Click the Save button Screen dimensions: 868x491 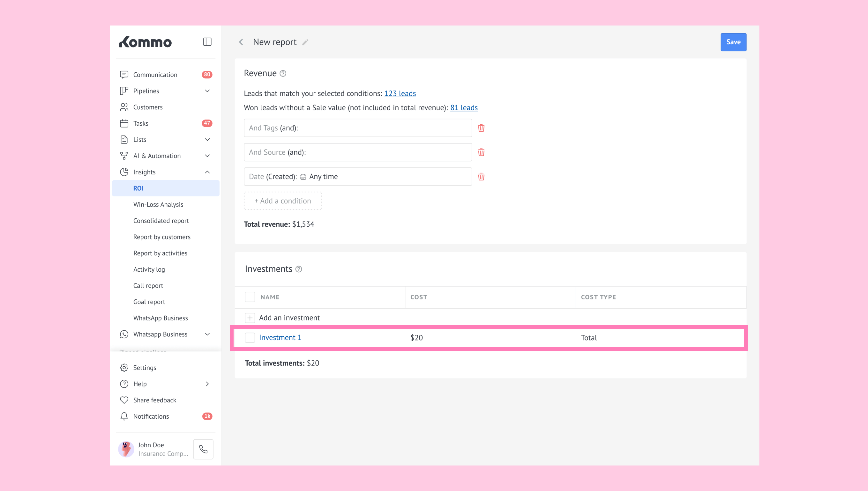pos(733,42)
